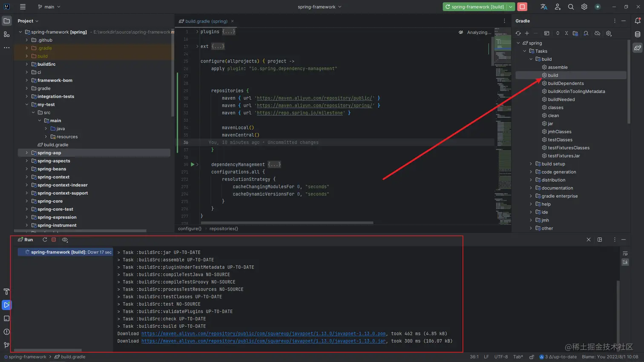Toggle file writable lock in status bar
Viewport: 644px width, 362px height.
pyautogui.click(x=531, y=356)
